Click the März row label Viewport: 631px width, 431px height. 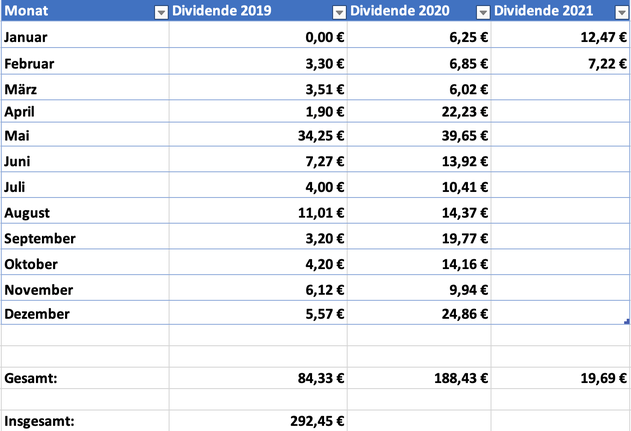tap(21, 89)
